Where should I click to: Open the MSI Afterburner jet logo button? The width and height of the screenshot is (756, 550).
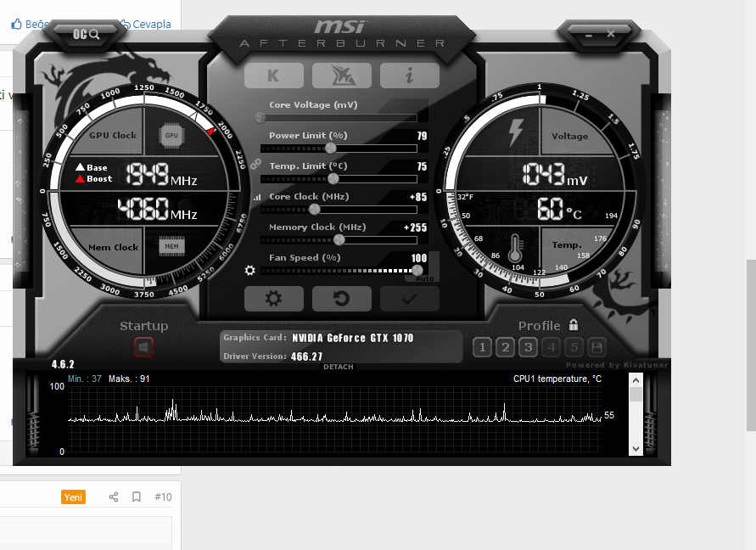coord(342,76)
